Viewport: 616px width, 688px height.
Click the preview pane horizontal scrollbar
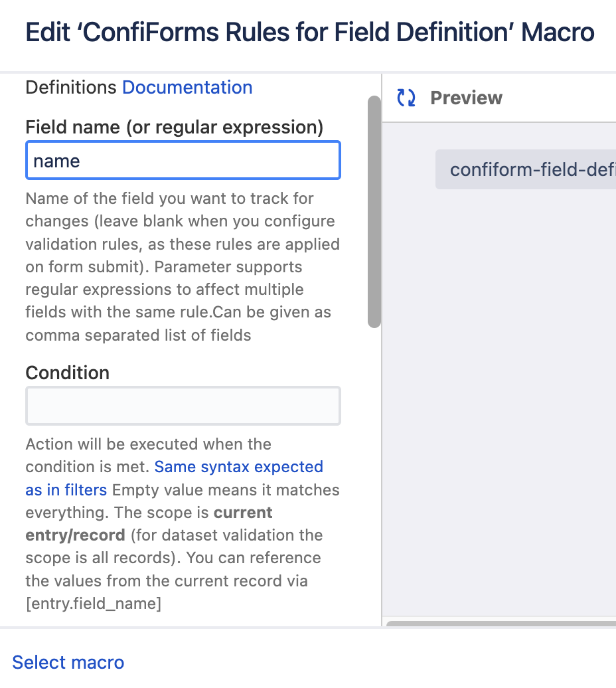pyautogui.click(x=501, y=623)
